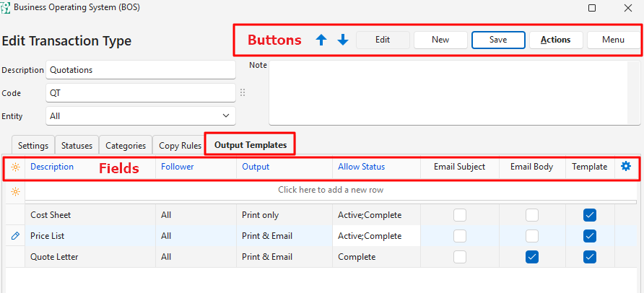This screenshot has height=293, width=644.
Task: Click the blue down arrow icon
Action: coord(343,40)
